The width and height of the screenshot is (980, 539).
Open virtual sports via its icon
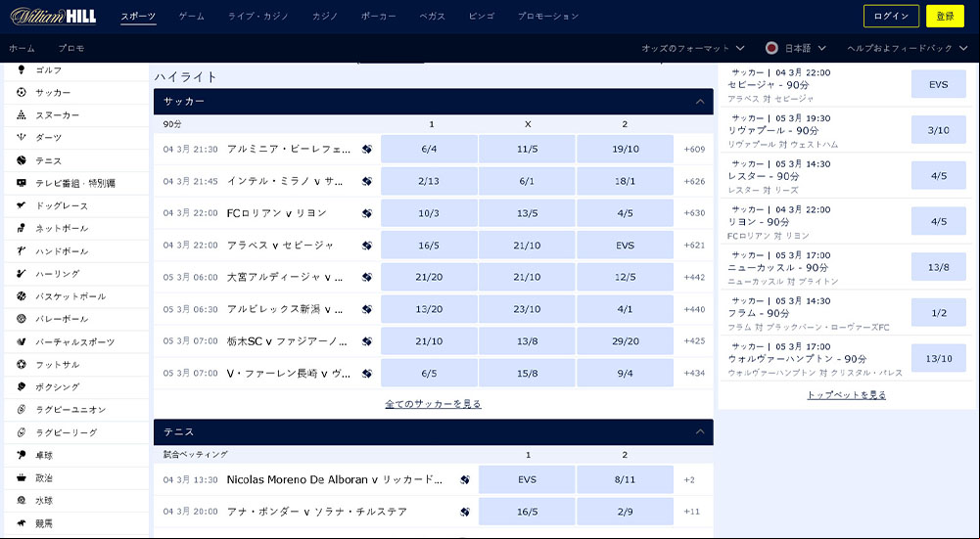22,341
